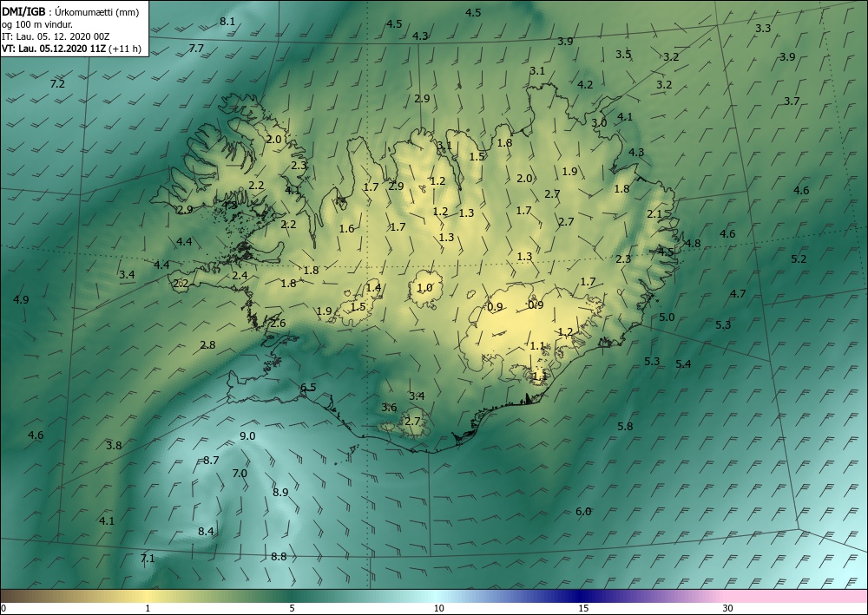Image resolution: width=868 pixels, height=615 pixels.
Task: Click the map value "6.5" on the coast
Action: click(308, 387)
